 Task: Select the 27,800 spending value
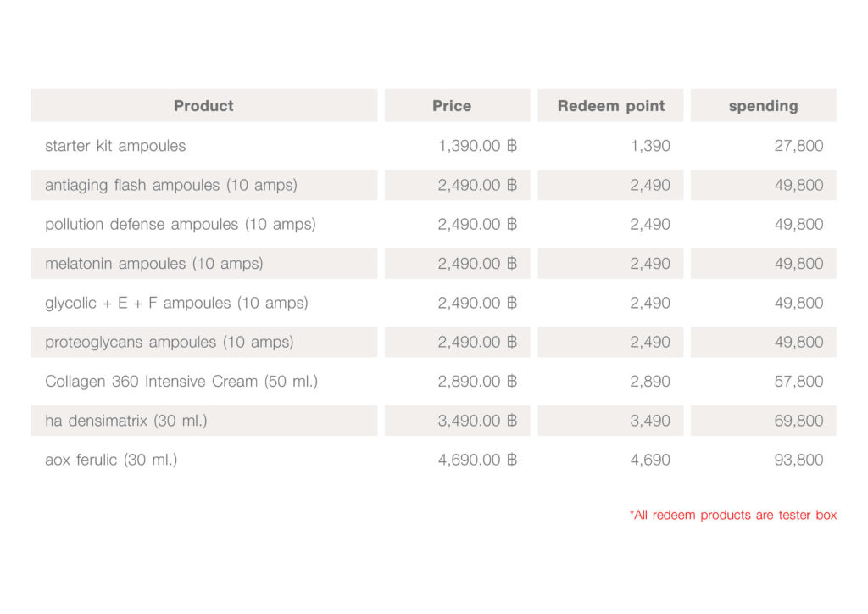tap(798, 146)
